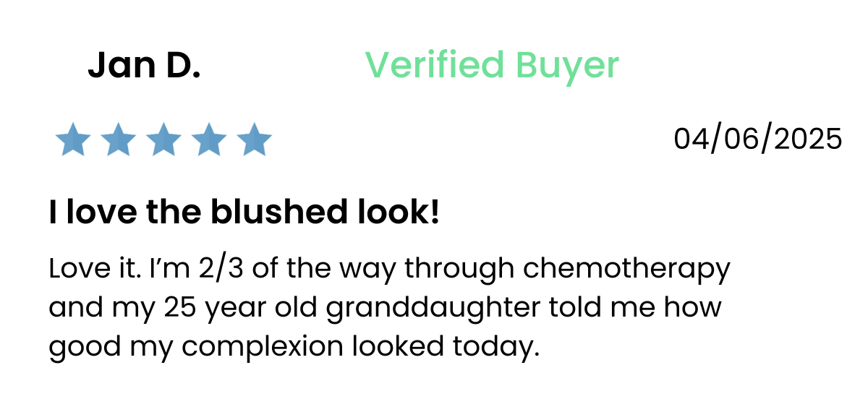Click the fifth and last rating star
This screenshot has width=868, height=399.
coord(254,140)
